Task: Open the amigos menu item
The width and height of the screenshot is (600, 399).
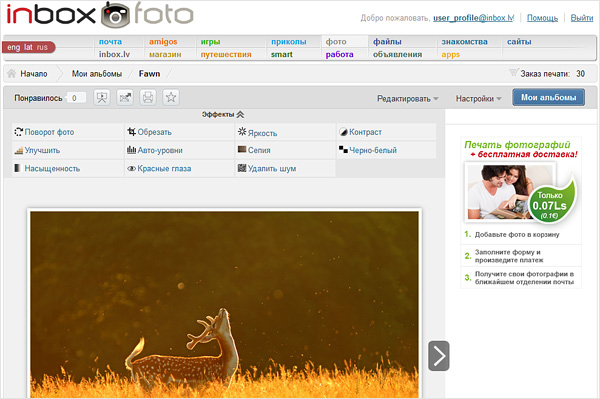Action: pos(163,41)
